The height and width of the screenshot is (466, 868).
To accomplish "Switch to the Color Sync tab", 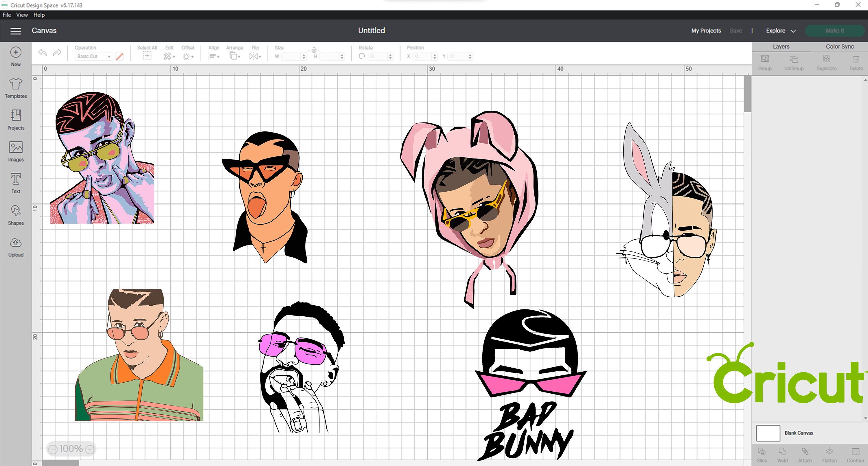I will (x=839, y=47).
